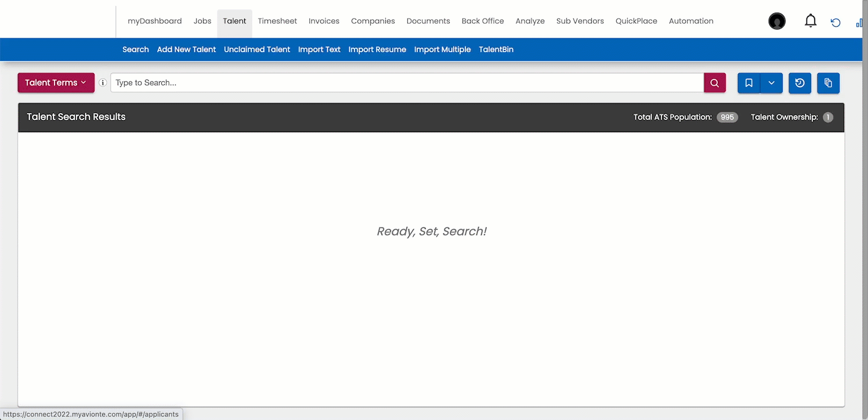Viewport: 868px width, 420px height.
Task: Open QuickPlace
Action: click(636, 21)
